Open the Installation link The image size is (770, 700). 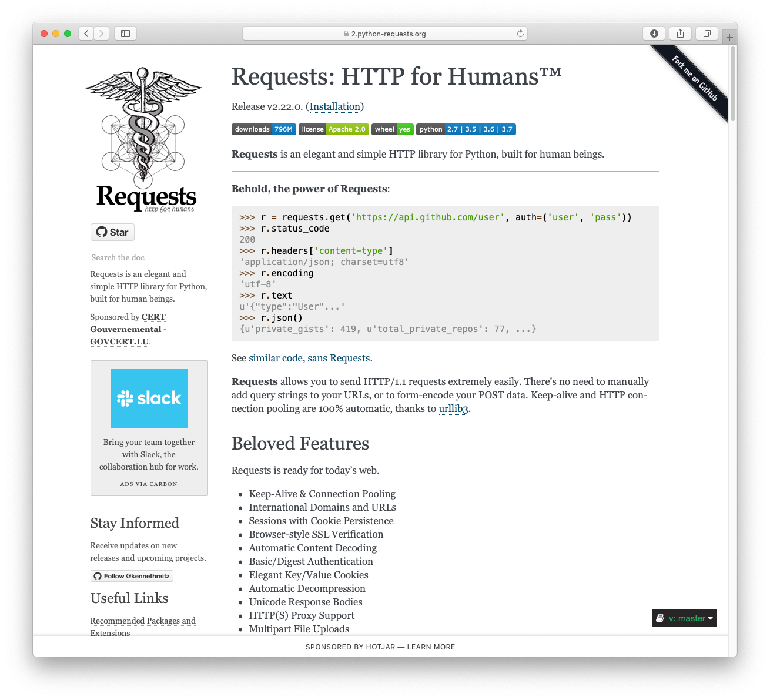click(335, 106)
